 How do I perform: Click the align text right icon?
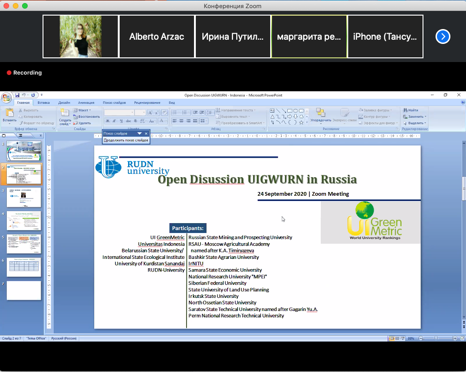tap(188, 121)
